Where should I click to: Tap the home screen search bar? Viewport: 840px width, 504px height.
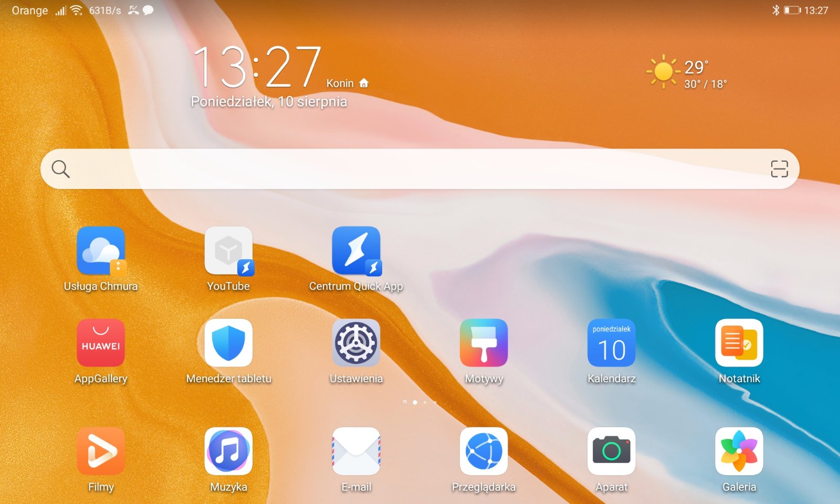(x=409, y=169)
